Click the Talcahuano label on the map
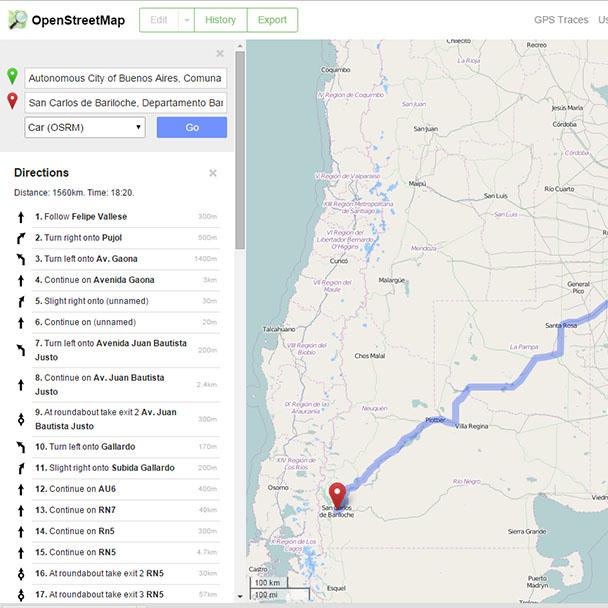608x608 pixels. pos(279,329)
